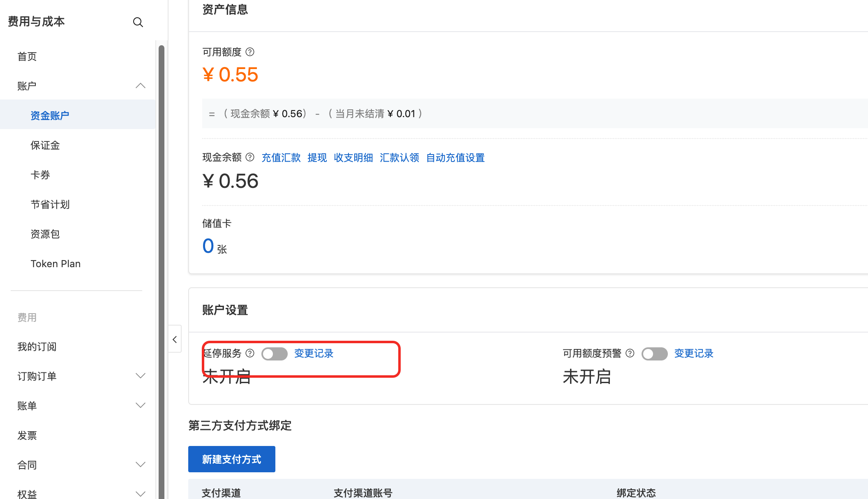Click the 支付渠道账号 column header
Viewport: 868px width, 499px height.
pos(363,493)
